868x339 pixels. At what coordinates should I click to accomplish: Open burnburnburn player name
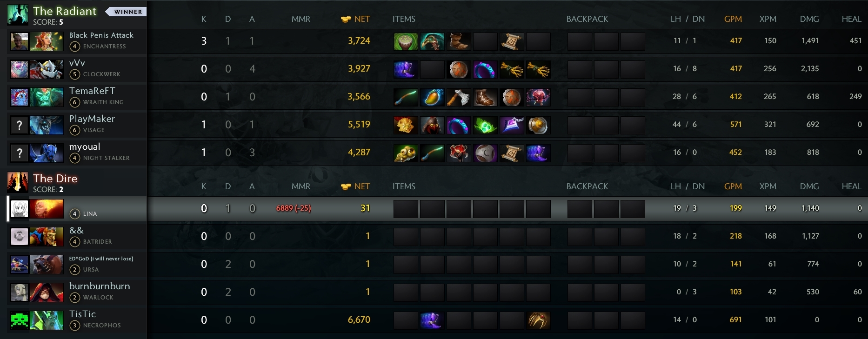[x=100, y=286]
